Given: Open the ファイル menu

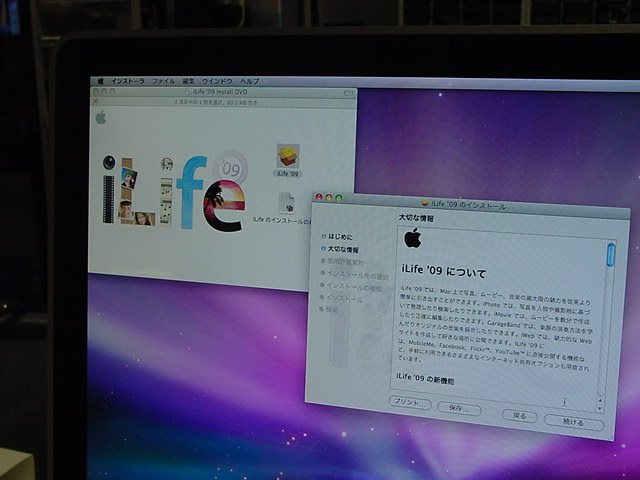Looking at the screenshot, I should 164,81.
